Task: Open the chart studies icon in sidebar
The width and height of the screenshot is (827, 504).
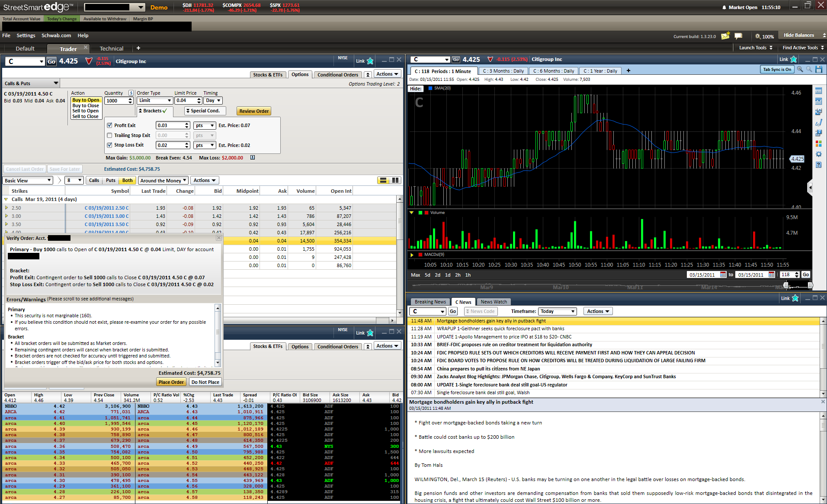Action: [x=818, y=112]
